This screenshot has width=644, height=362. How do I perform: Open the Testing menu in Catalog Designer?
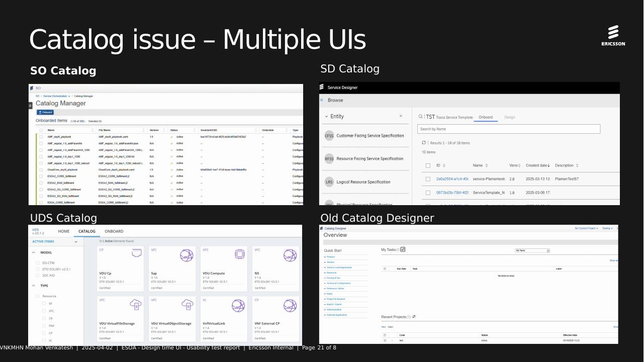(x=608, y=228)
